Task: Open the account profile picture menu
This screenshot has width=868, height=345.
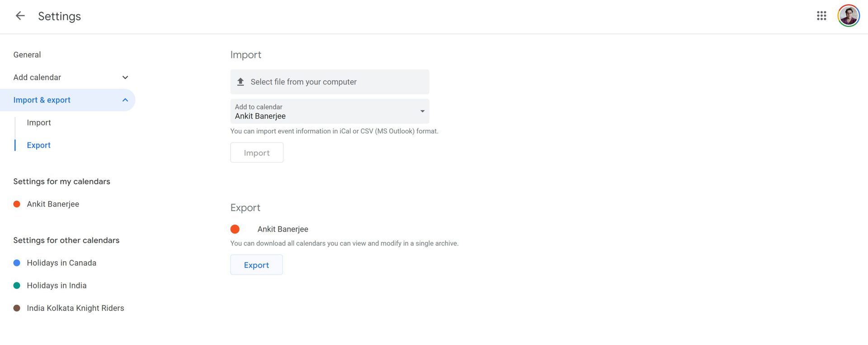Action: 848,16
